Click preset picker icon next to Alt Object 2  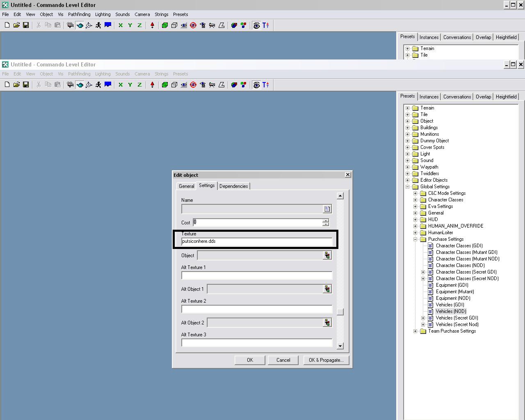click(x=327, y=323)
